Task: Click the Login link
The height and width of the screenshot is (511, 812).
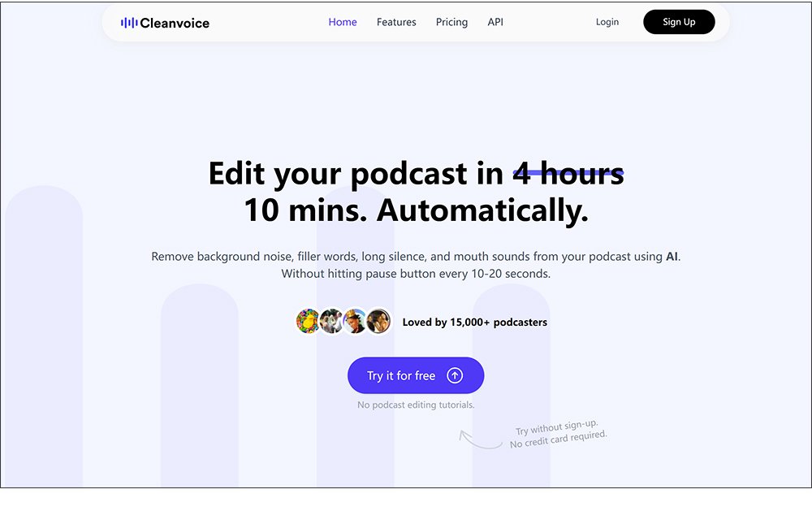Action: pos(607,22)
